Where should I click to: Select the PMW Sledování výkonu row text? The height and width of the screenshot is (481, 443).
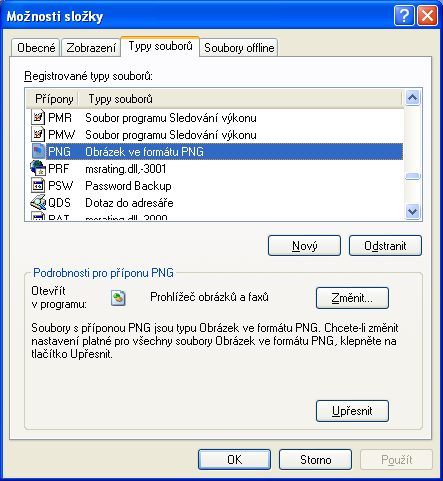point(171,135)
